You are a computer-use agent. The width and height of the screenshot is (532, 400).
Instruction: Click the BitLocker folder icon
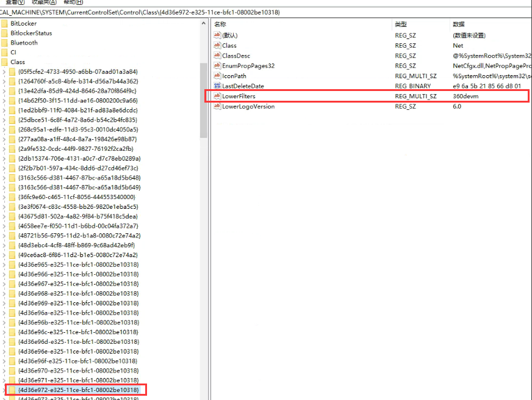(5, 23)
